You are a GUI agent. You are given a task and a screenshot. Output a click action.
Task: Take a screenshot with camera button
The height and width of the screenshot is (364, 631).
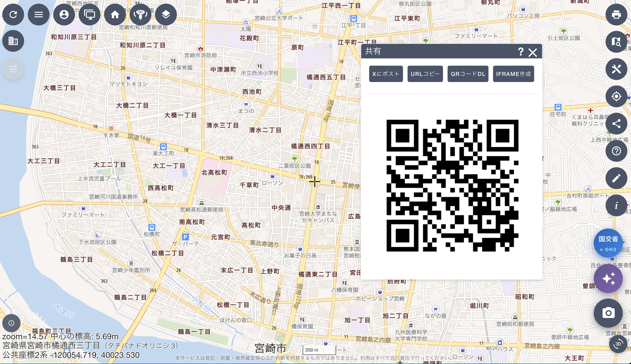(608, 313)
